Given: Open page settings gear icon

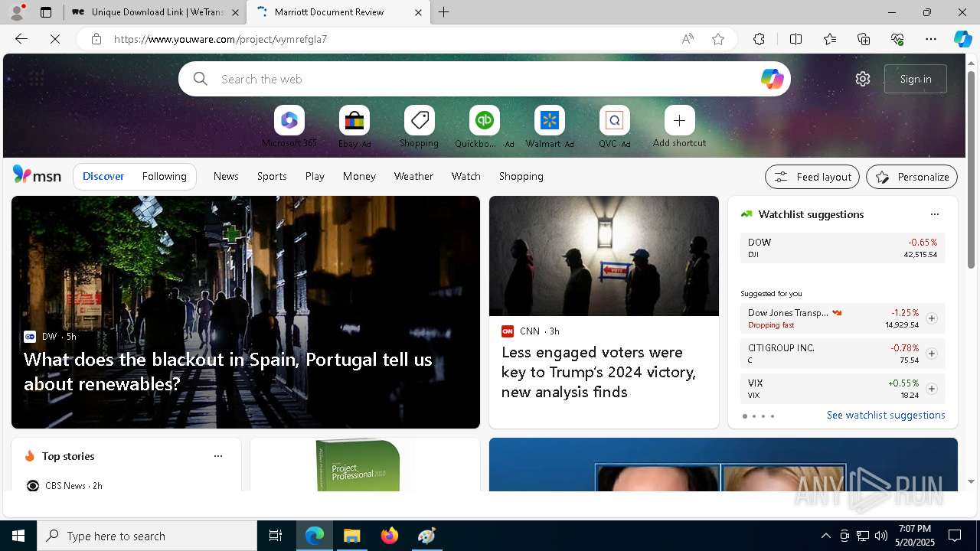Looking at the screenshot, I should click(x=863, y=79).
